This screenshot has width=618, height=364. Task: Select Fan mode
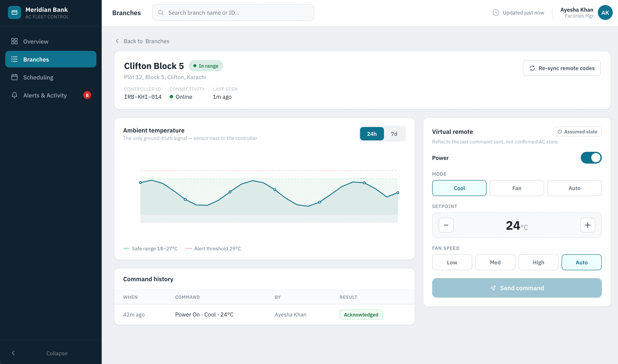tap(517, 188)
